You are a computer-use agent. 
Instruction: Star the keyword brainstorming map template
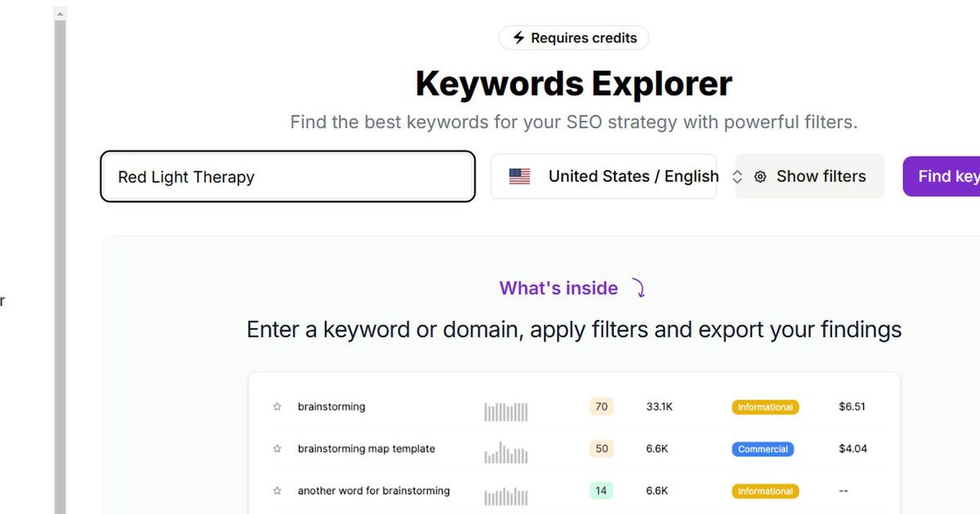276,449
